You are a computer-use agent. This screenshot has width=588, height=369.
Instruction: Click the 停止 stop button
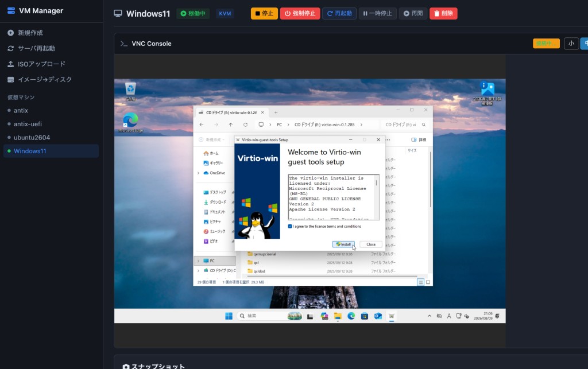click(x=264, y=14)
